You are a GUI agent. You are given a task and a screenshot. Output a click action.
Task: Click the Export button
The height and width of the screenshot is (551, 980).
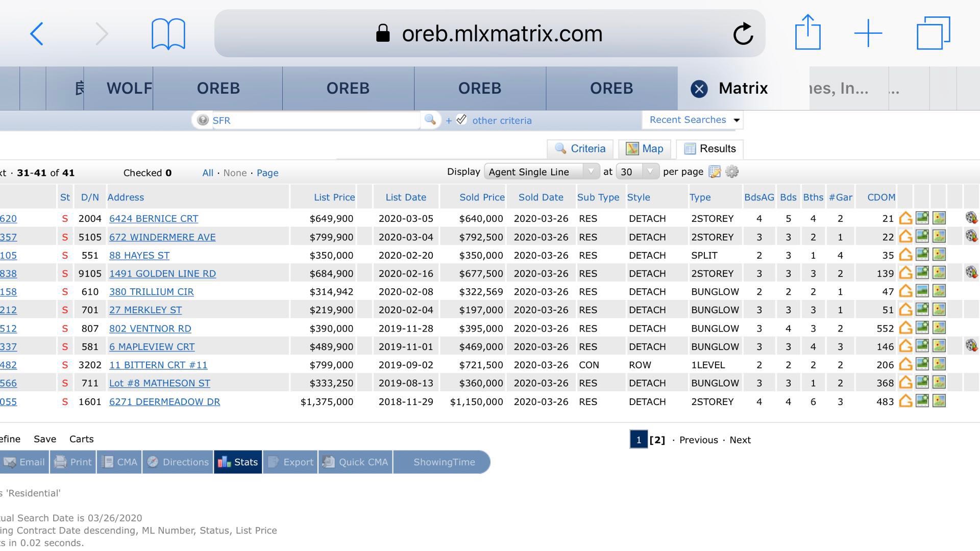click(290, 462)
